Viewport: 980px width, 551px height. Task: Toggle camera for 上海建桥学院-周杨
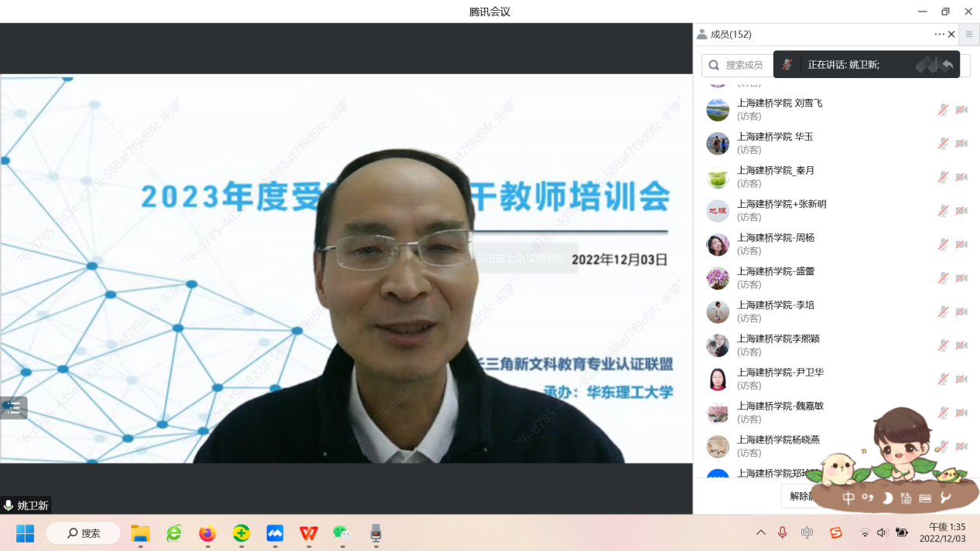[961, 244]
